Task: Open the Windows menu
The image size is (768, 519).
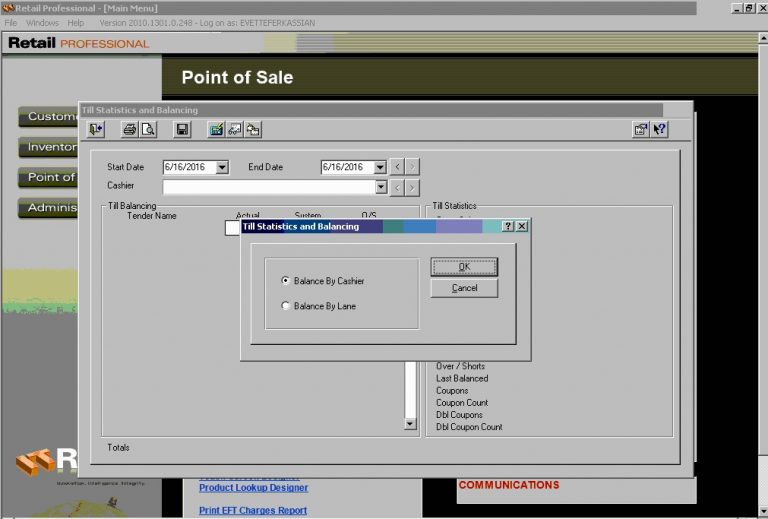Action: pyautogui.click(x=42, y=22)
